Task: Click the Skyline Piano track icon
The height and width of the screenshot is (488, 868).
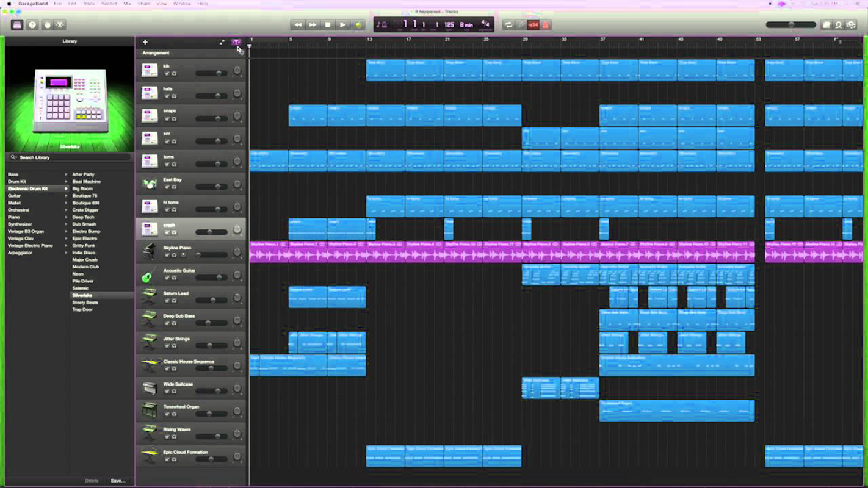Action: pos(149,251)
